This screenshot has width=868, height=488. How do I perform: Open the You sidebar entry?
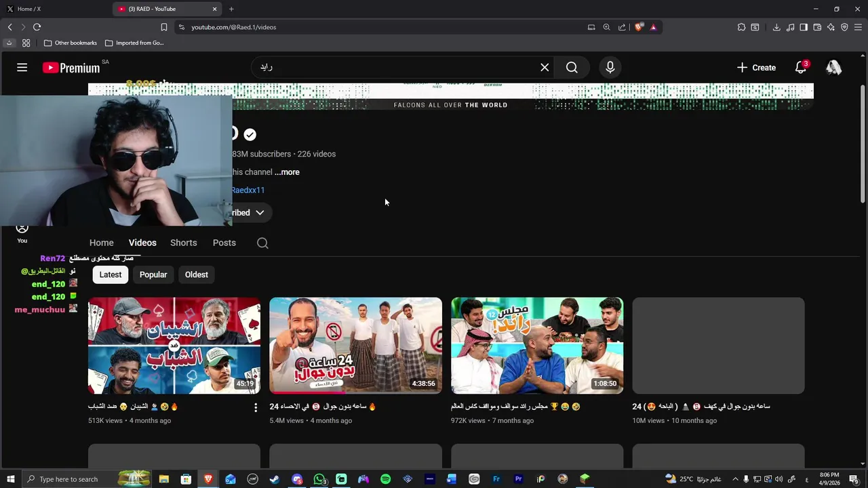[x=22, y=233]
